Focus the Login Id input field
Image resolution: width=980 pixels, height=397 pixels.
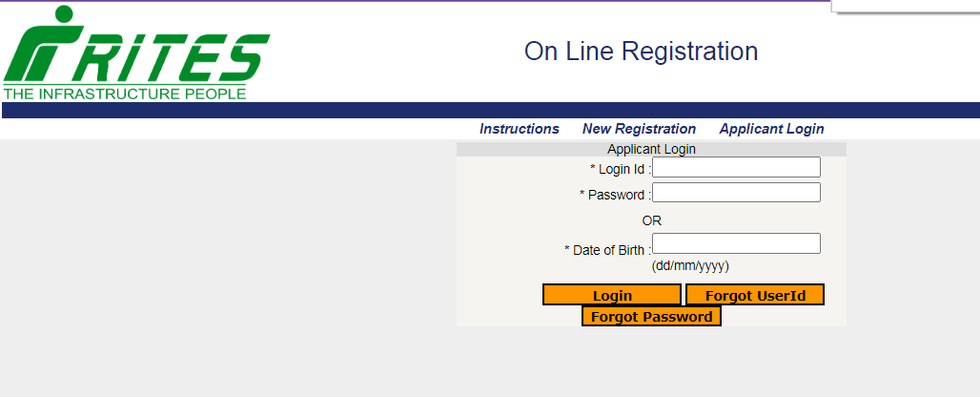click(736, 168)
